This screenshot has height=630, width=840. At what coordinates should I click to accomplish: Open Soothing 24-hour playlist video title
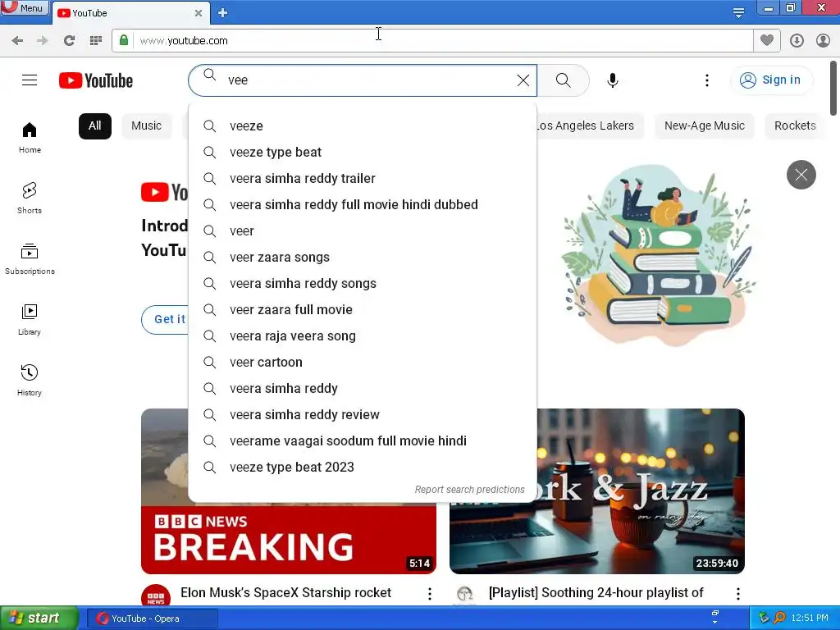tap(596, 592)
